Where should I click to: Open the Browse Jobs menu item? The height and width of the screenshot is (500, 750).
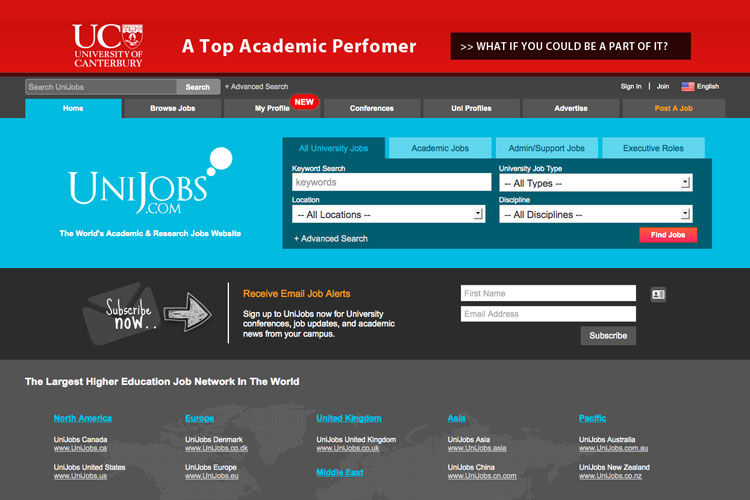coord(173,108)
